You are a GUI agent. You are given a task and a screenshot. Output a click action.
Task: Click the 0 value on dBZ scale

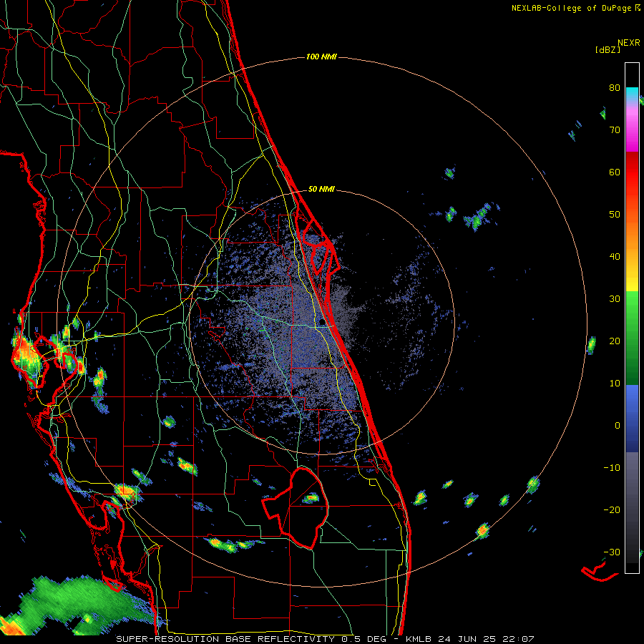[x=618, y=426]
